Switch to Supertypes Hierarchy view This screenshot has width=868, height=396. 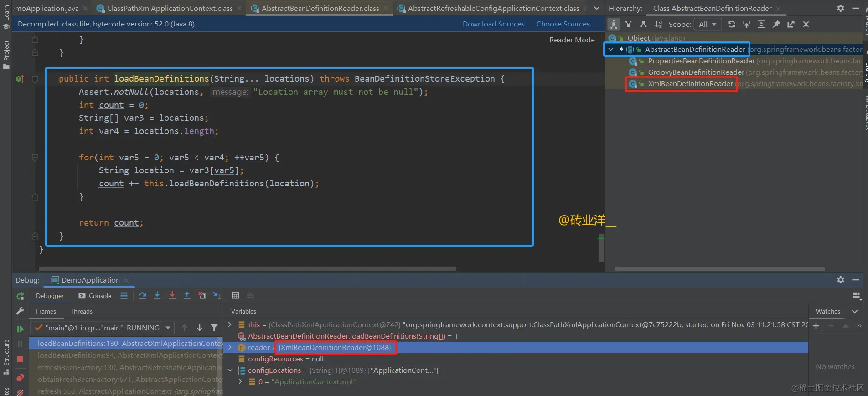(x=628, y=24)
